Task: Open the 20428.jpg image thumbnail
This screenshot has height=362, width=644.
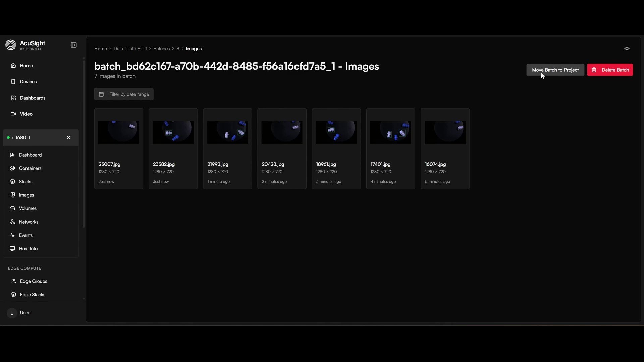Action: [282, 132]
